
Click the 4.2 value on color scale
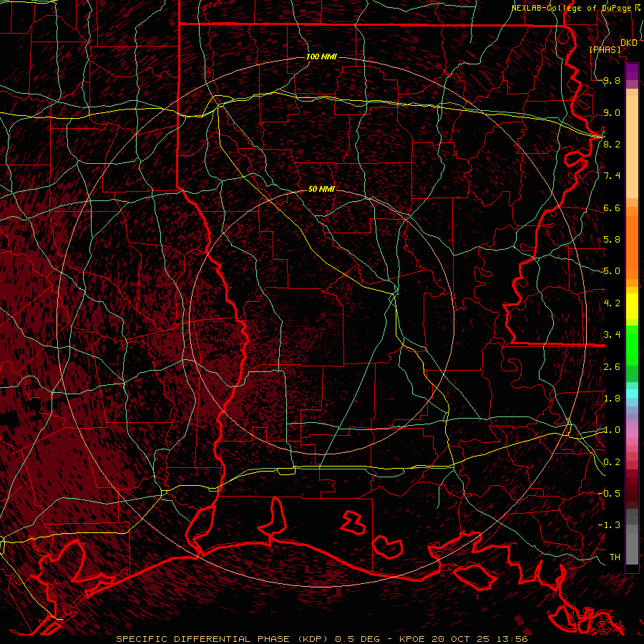(612, 303)
